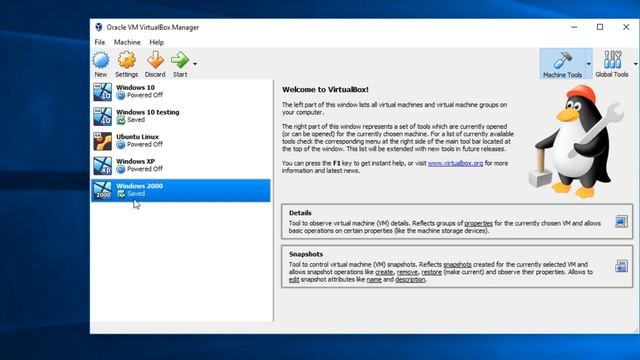Click the restore link in Snapshots
Viewport: 640px width, 360px height.
click(431, 272)
